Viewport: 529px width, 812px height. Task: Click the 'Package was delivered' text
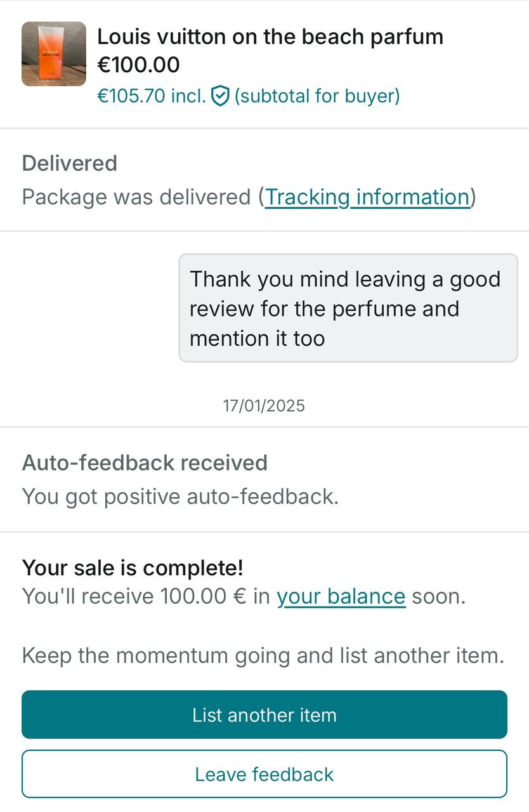pos(136,197)
